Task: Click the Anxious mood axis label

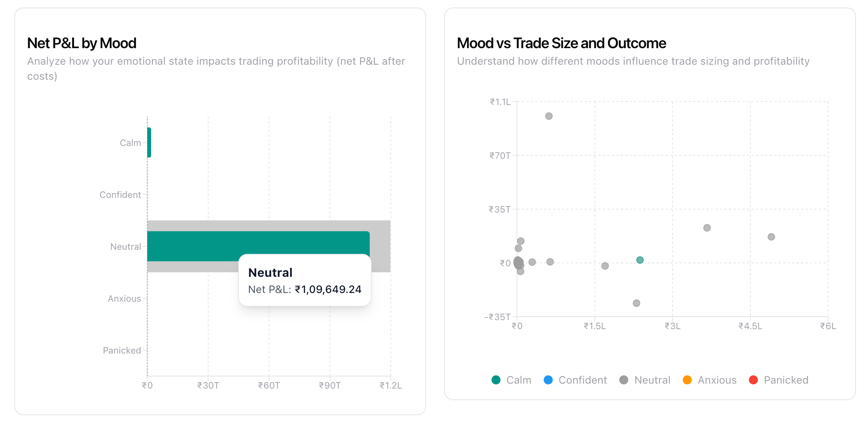Action: (124, 299)
